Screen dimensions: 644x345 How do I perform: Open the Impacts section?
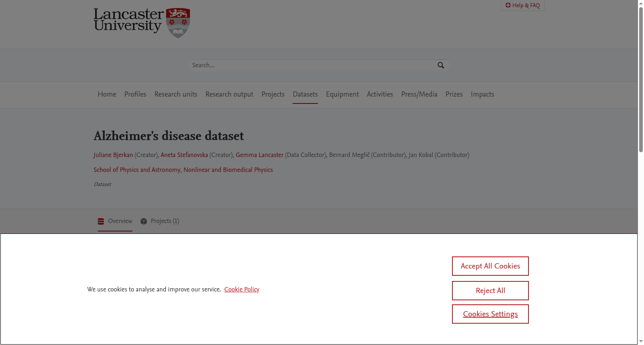click(x=483, y=94)
